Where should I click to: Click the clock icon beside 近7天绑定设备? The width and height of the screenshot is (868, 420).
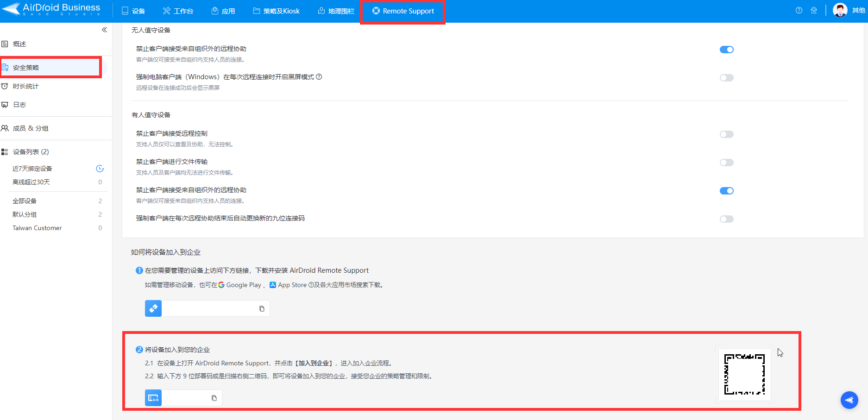pyautogui.click(x=100, y=169)
